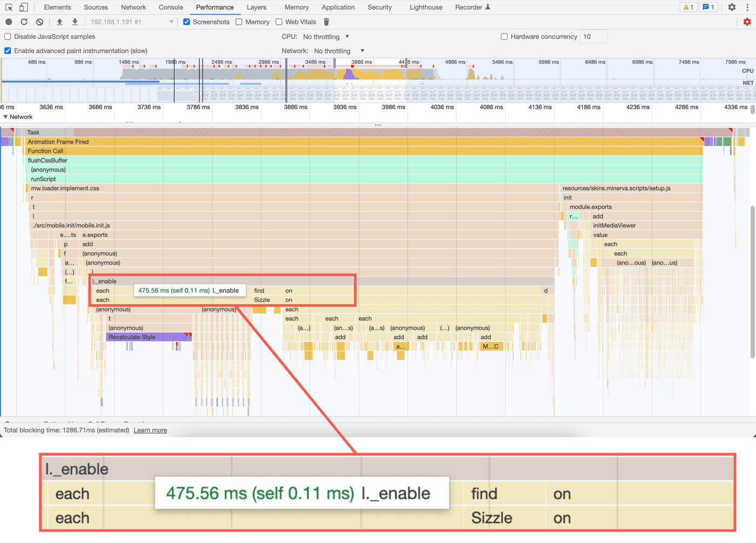Uncheck Enable advanced paint instrumentation
Image resolution: width=756 pixels, height=543 pixels.
[x=8, y=50]
